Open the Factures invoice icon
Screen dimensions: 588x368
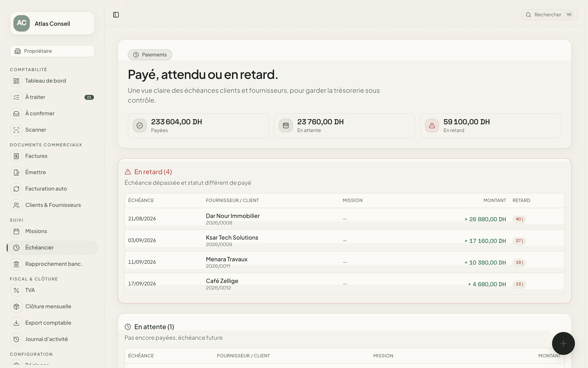[16, 156]
